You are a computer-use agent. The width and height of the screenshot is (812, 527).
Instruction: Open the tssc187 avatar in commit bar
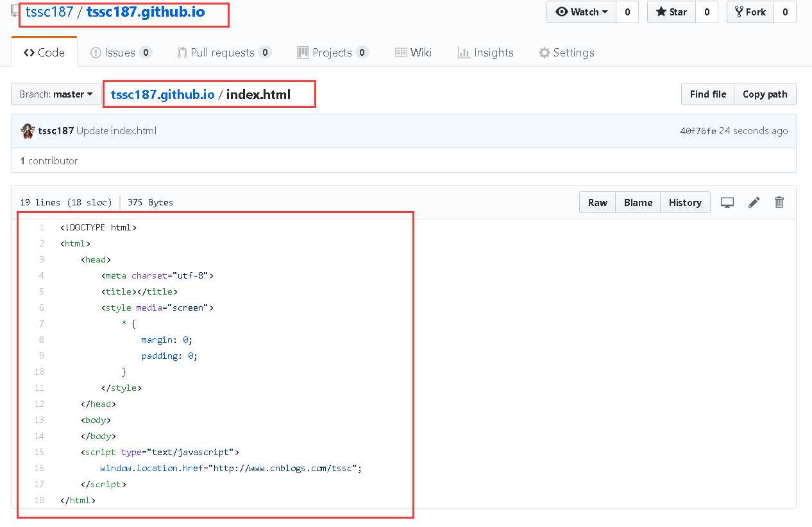click(x=28, y=131)
